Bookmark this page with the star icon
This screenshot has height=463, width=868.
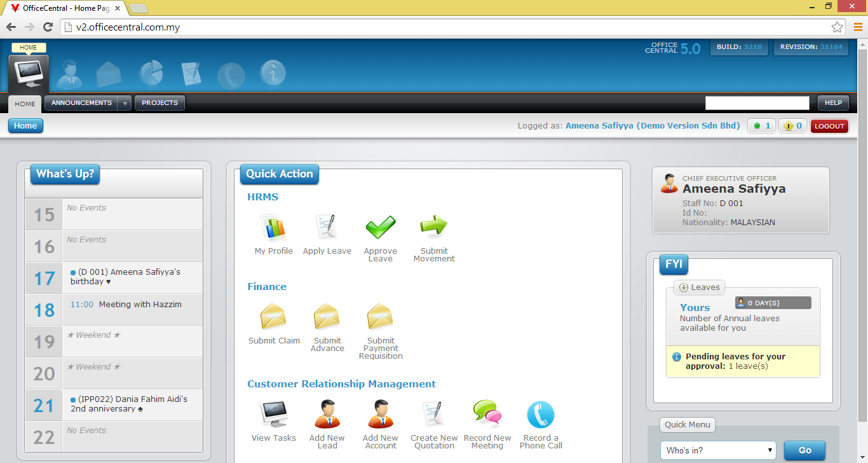click(837, 27)
